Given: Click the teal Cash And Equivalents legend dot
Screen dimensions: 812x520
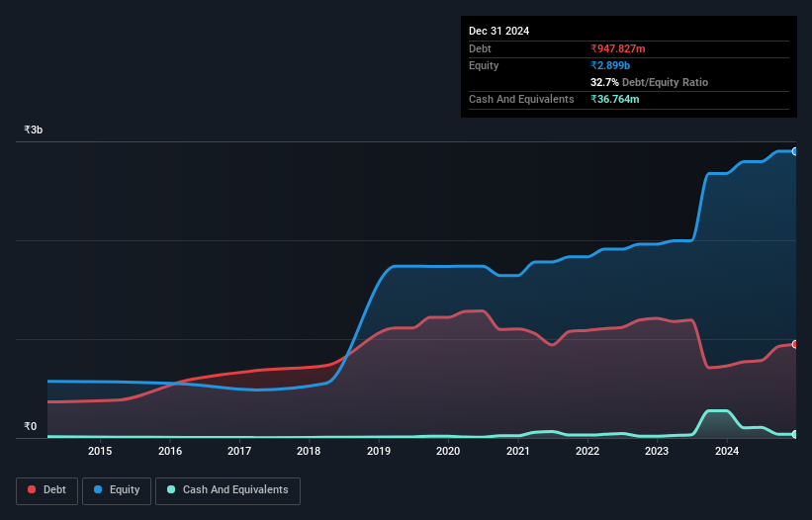Looking at the screenshot, I should pos(171,489).
